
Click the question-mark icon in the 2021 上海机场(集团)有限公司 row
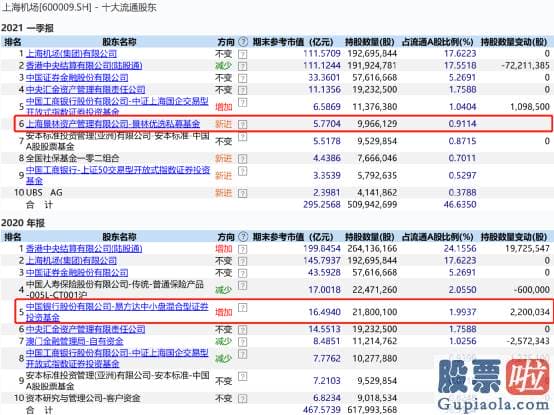(x=243, y=54)
